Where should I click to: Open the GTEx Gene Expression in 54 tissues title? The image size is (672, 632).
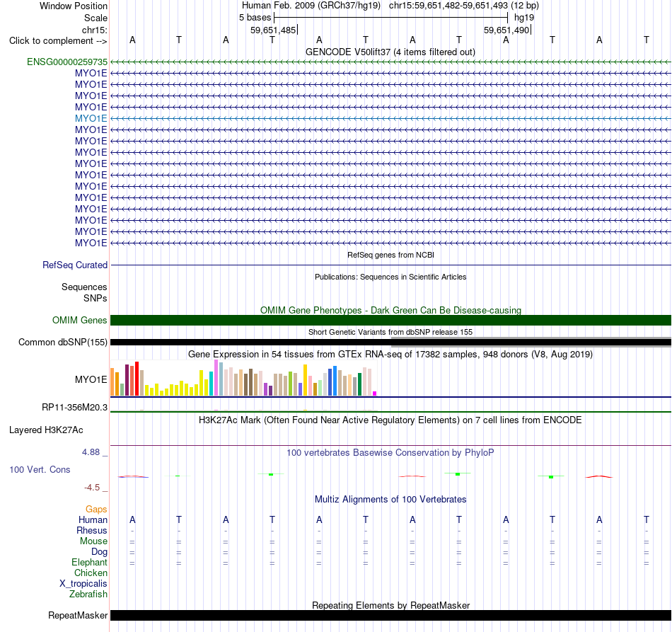tap(390, 354)
